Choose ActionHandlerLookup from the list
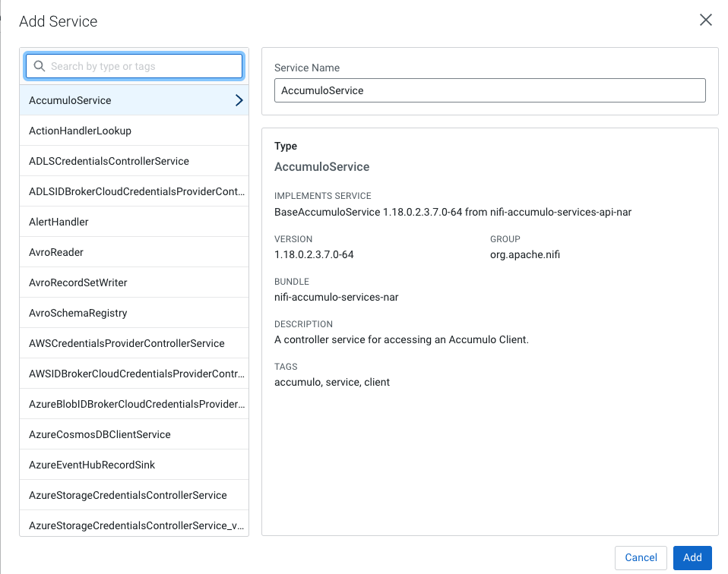This screenshot has height=574, width=728. click(x=80, y=131)
